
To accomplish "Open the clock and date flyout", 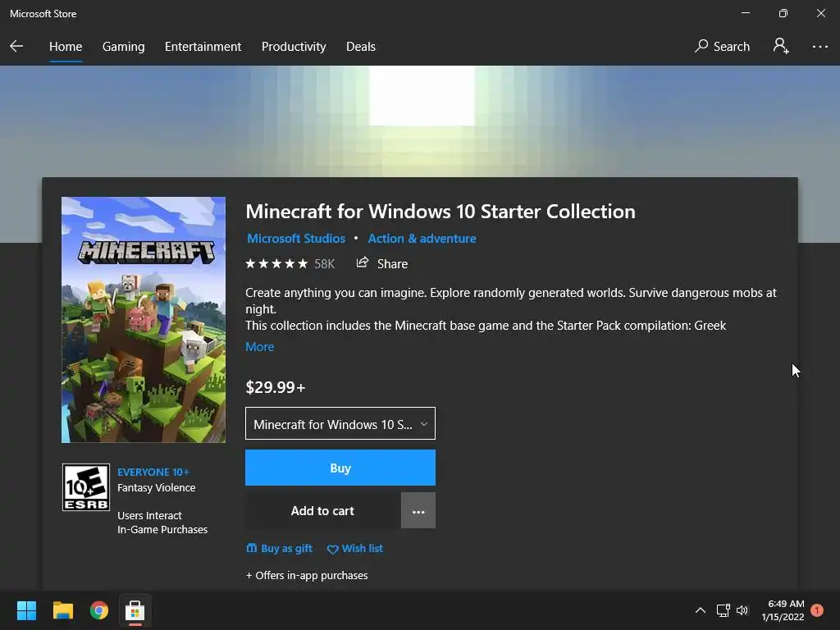I will click(783, 610).
